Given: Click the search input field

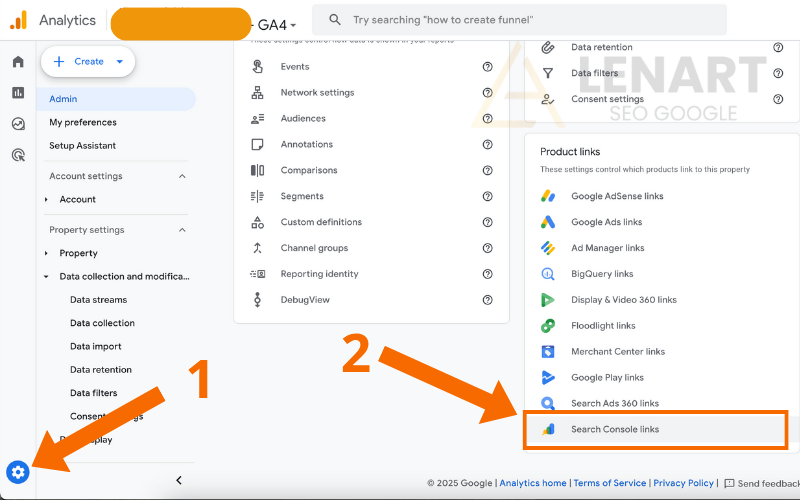Looking at the screenshot, I should [x=519, y=20].
